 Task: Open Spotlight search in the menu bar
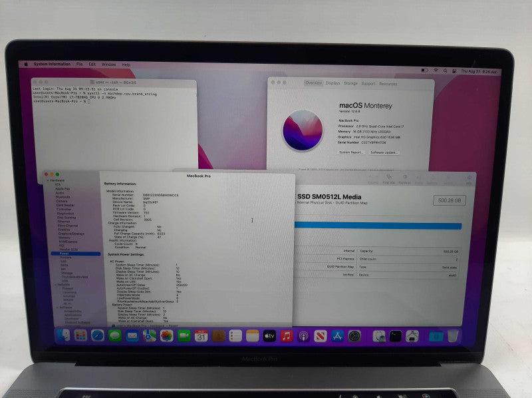(445, 71)
